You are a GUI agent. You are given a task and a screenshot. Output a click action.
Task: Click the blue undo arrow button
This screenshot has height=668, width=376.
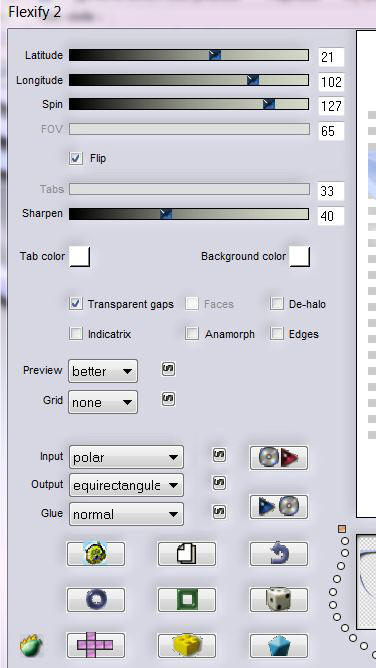coord(279,554)
